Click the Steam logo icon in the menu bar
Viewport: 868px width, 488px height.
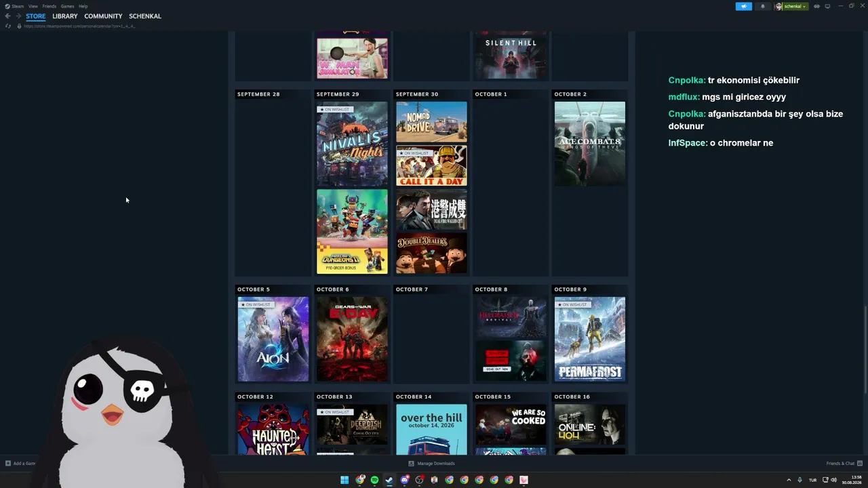tap(7, 6)
